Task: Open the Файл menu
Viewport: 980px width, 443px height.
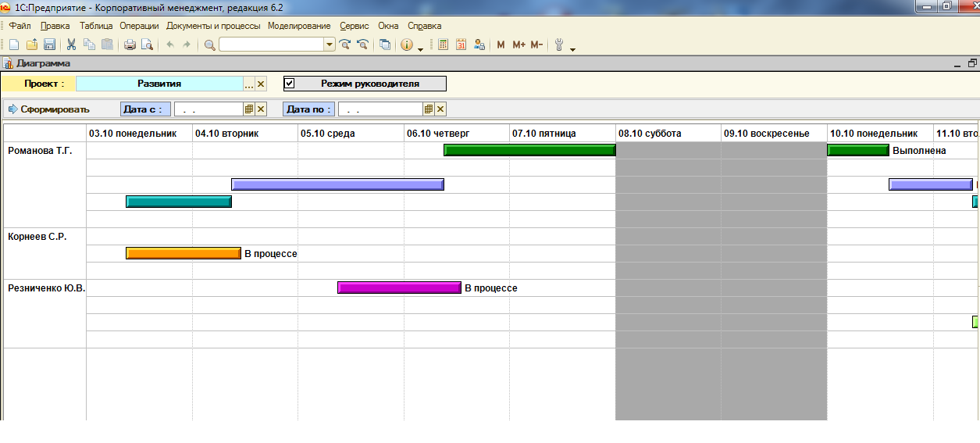Action: point(20,26)
